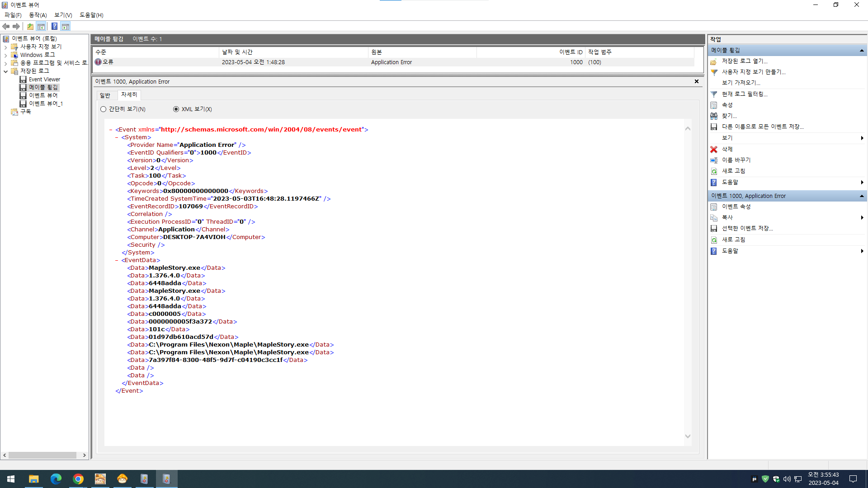The image size is (868, 488).
Task: Click the Filter current log funnel icon
Action: [x=714, y=94]
